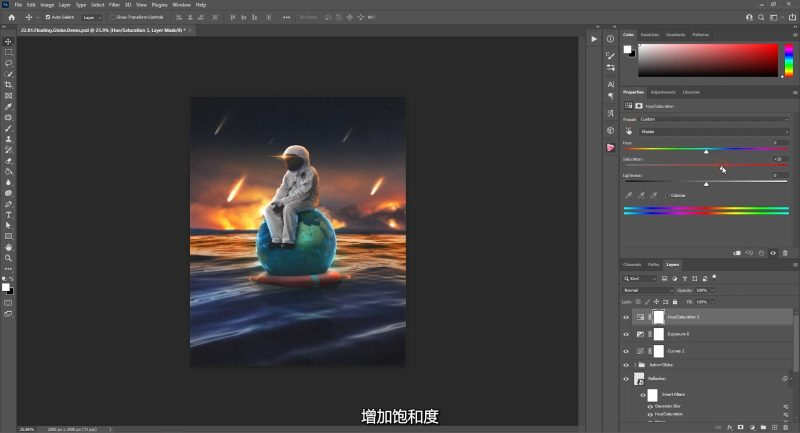Click the Lightness slider handle

pos(706,184)
